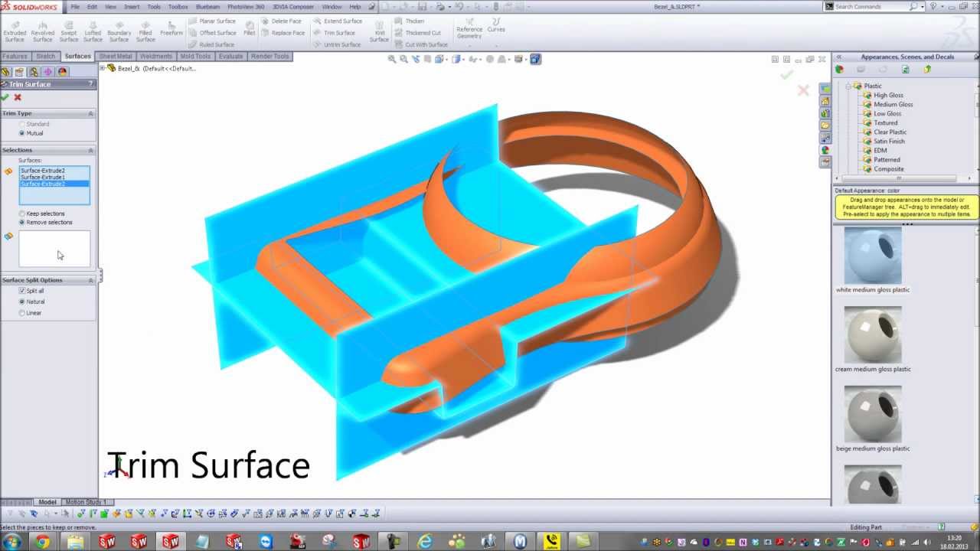Open the DimXpertManager tab icon
Viewport: 980px width, 551px height.
[48, 71]
